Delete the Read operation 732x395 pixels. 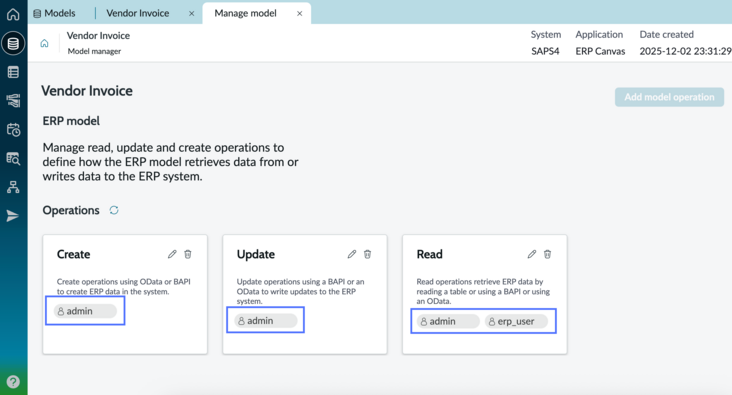pyautogui.click(x=548, y=254)
